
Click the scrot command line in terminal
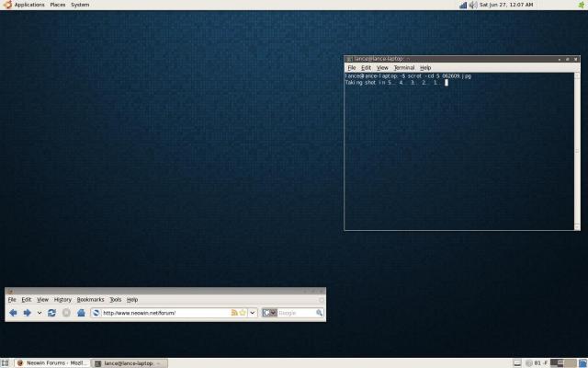click(408, 76)
